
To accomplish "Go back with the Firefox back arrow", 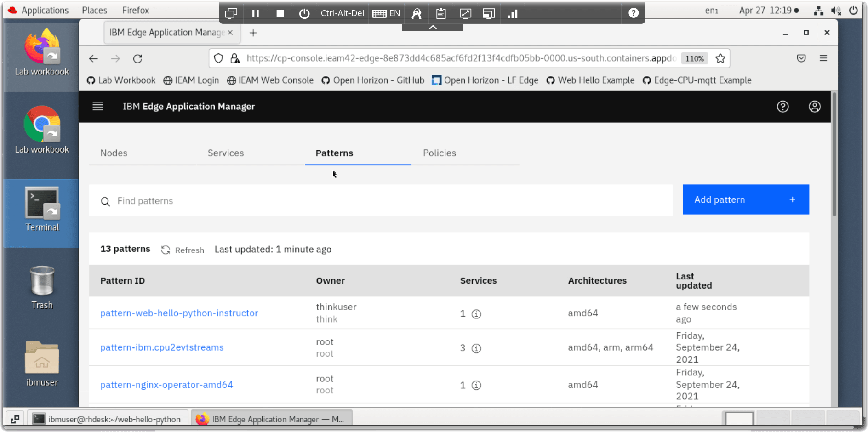I will pyautogui.click(x=93, y=58).
